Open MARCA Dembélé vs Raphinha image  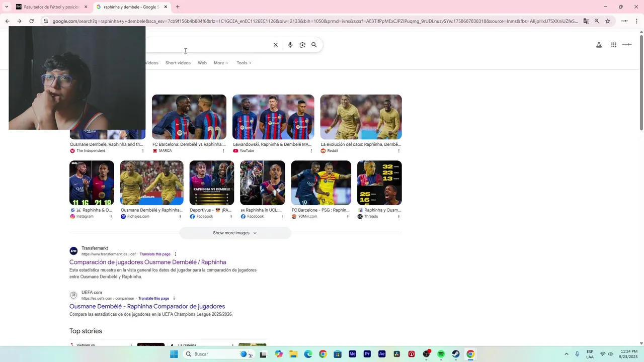(189, 117)
